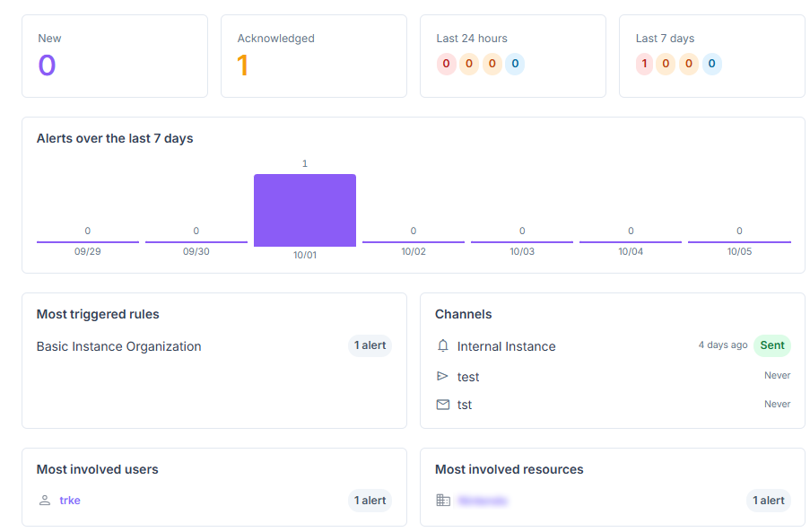The height and width of the screenshot is (532, 810).
Task: Click the 10/02 date label in chart
Action: (x=414, y=251)
